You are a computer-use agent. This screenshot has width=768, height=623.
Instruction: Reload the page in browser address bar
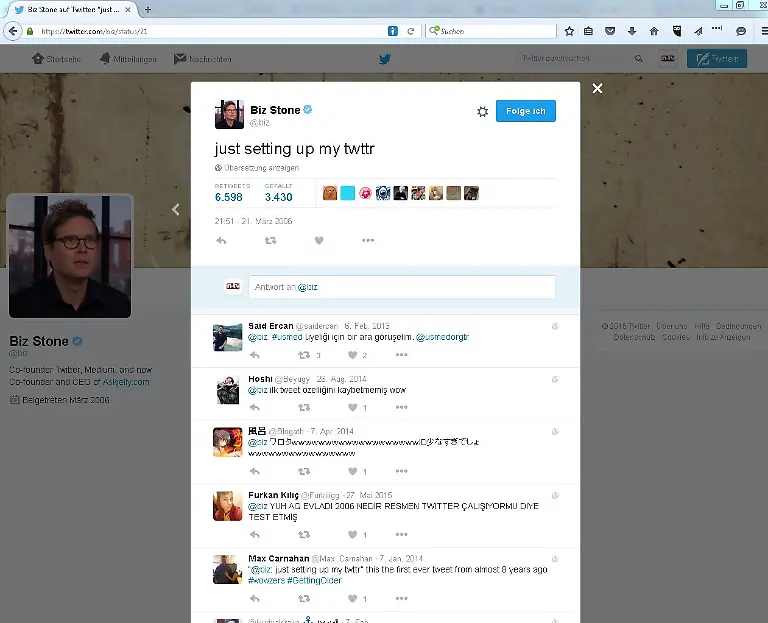410,31
